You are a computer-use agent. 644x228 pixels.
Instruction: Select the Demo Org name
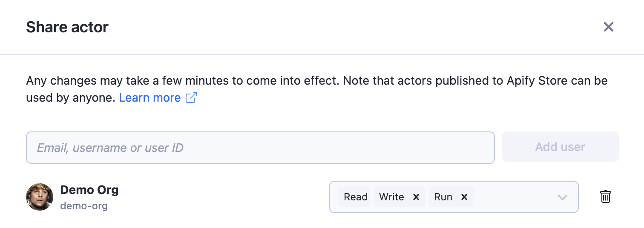tap(89, 190)
